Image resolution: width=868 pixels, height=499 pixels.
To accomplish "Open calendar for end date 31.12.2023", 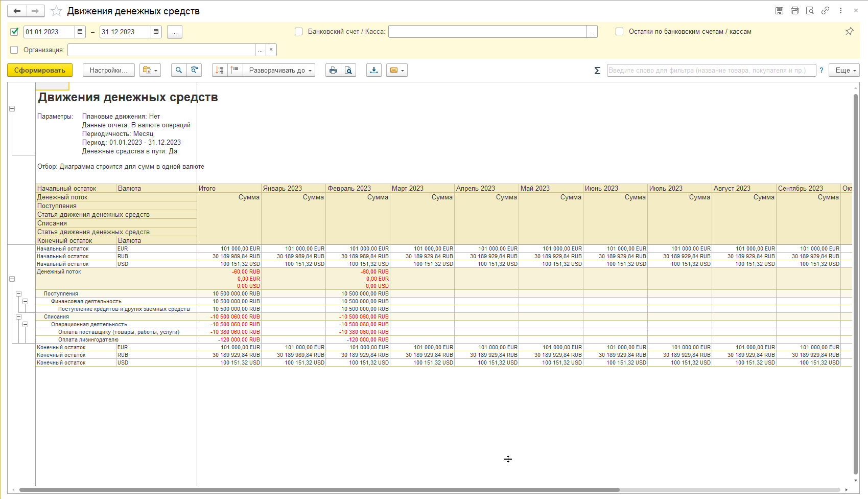I will tap(156, 32).
